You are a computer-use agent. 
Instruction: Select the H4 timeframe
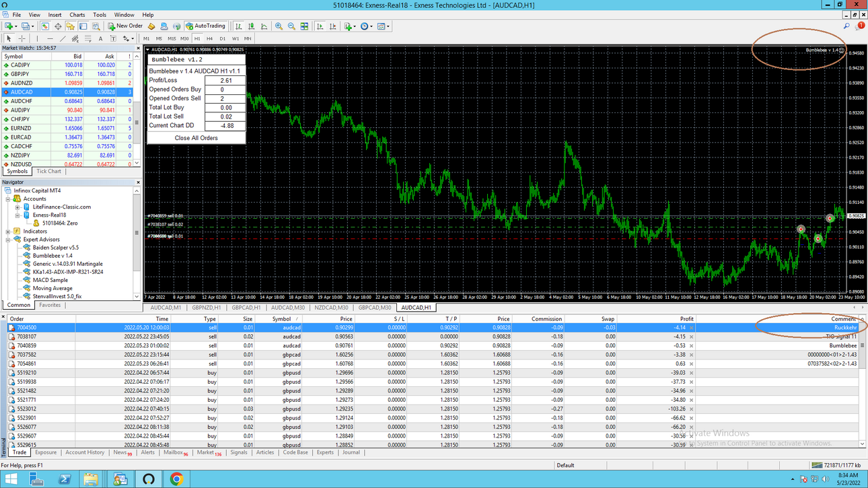209,38
